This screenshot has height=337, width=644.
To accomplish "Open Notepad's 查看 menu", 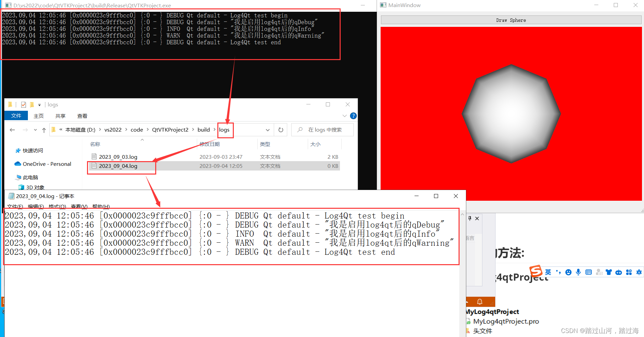I will click(x=79, y=206).
